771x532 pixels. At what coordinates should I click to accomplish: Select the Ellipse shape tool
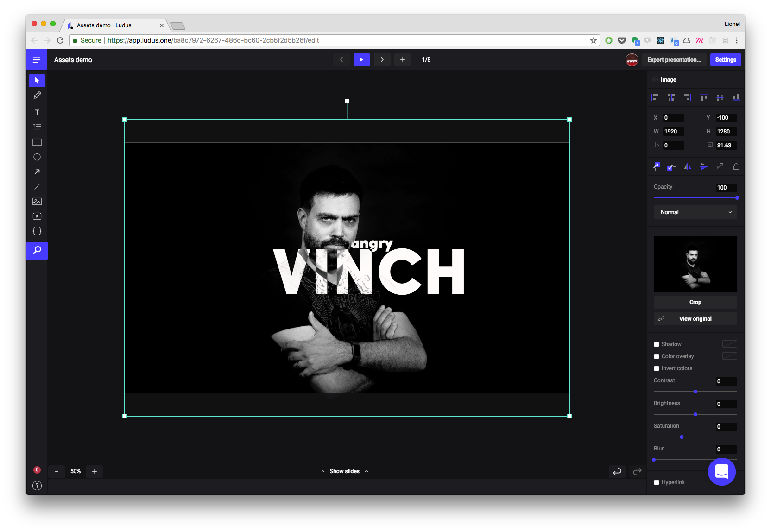click(x=37, y=157)
